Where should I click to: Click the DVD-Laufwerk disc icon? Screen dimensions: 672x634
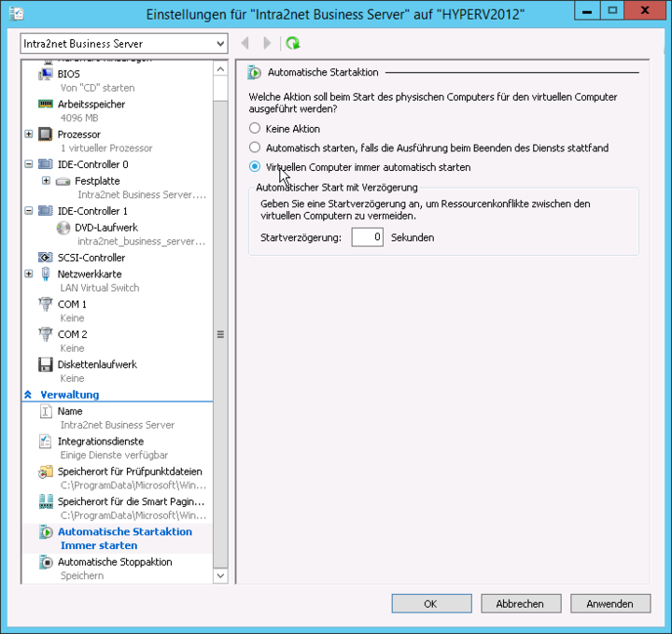(63, 228)
